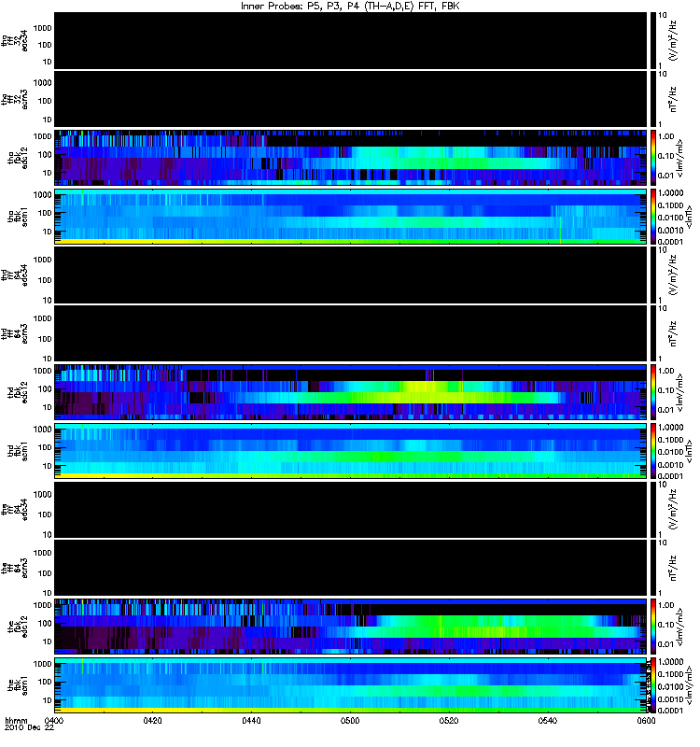Click the "the fbk edc12" y-axis panel label
Image resolution: width=700 pixels, height=747 pixels.
tap(18, 627)
